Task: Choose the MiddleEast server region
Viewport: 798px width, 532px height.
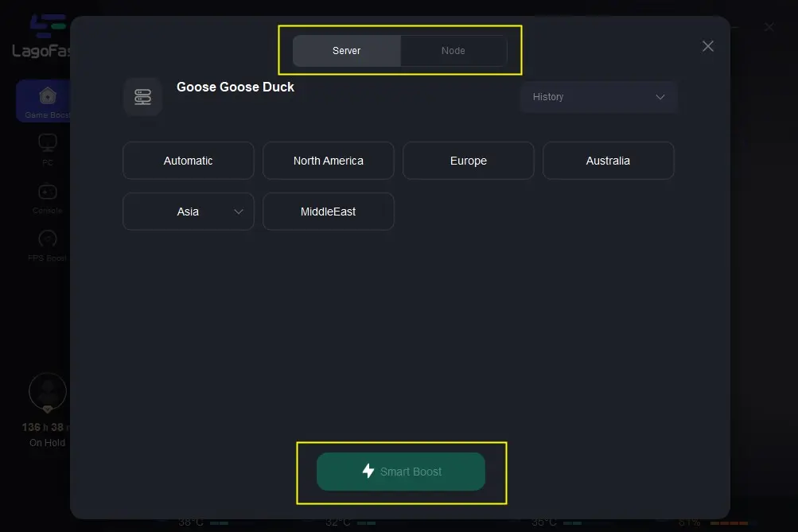Action: tap(329, 212)
